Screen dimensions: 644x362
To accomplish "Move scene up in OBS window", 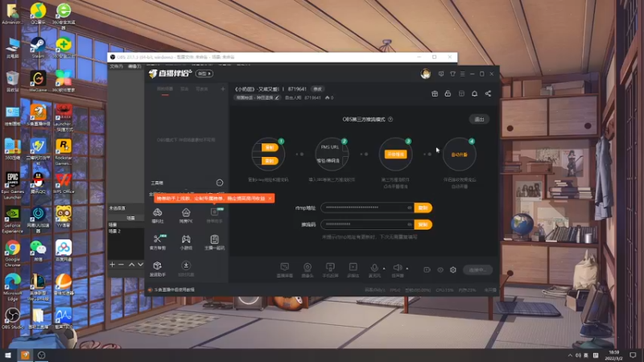I will (x=131, y=265).
